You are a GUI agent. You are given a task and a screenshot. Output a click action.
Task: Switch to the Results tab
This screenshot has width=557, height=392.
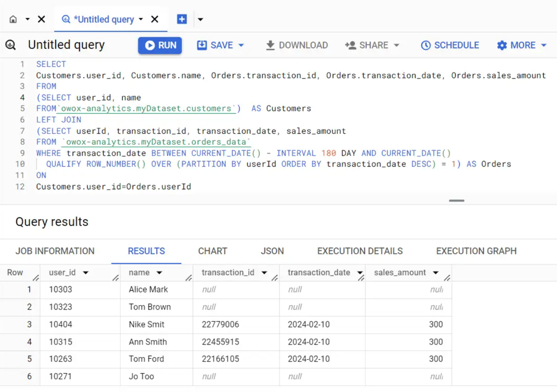(x=146, y=251)
